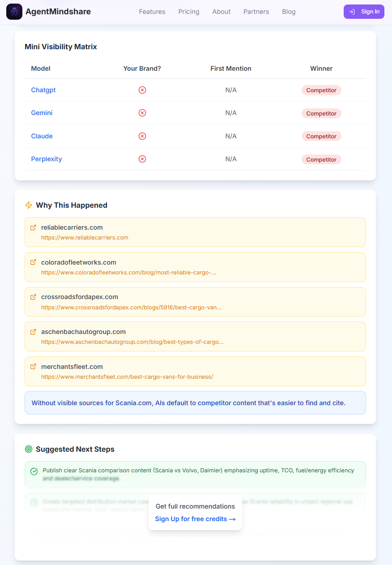Open the Partners navigation link
392x565 pixels.
coord(256,12)
